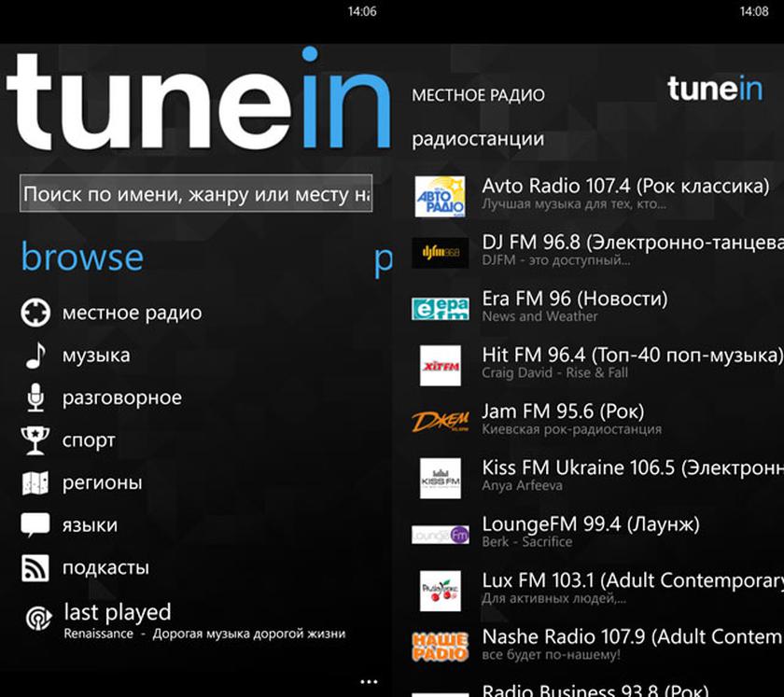Select Lux FM 103.1 logo
Screen dimensions: 784x697
pos(440,591)
